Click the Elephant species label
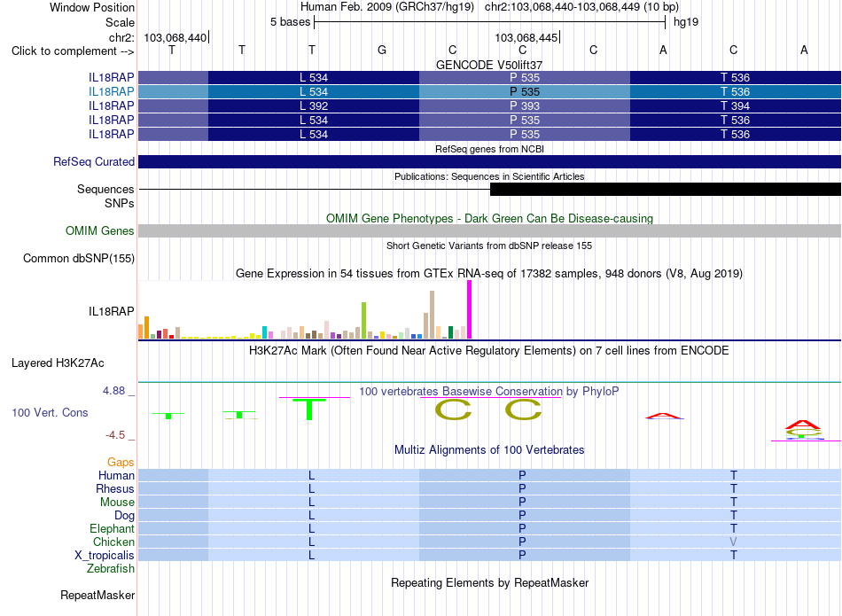Screen dimensions: 842x616 112,529
